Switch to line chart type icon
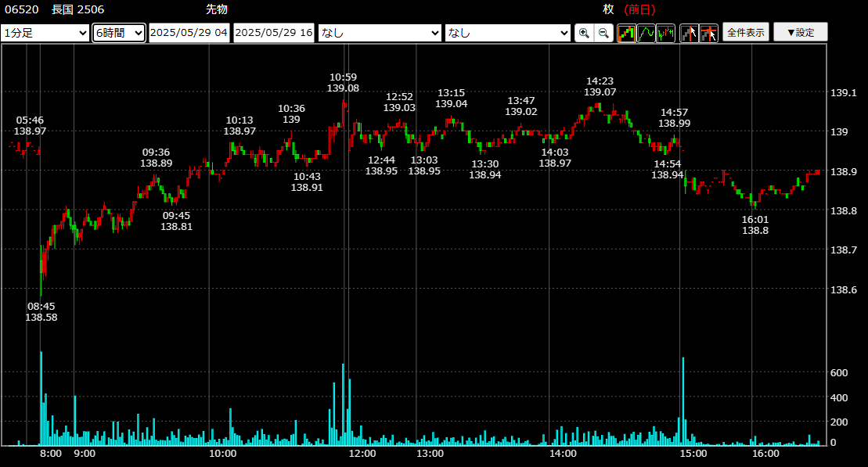The width and height of the screenshot is (868, 467). click(x=646, y=33)
